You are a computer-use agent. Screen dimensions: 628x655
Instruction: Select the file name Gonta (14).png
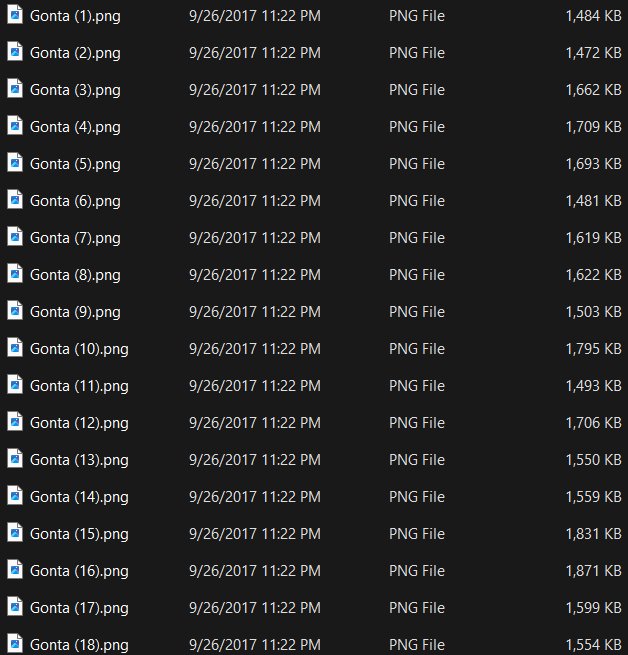coord(79,497)
